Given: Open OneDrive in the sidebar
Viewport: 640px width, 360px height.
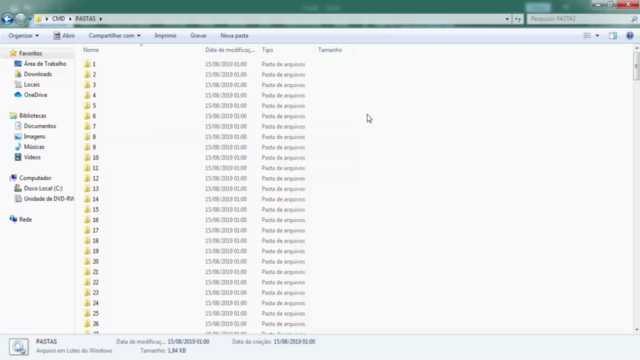Looking at the screenshot, I should (36, 95).
